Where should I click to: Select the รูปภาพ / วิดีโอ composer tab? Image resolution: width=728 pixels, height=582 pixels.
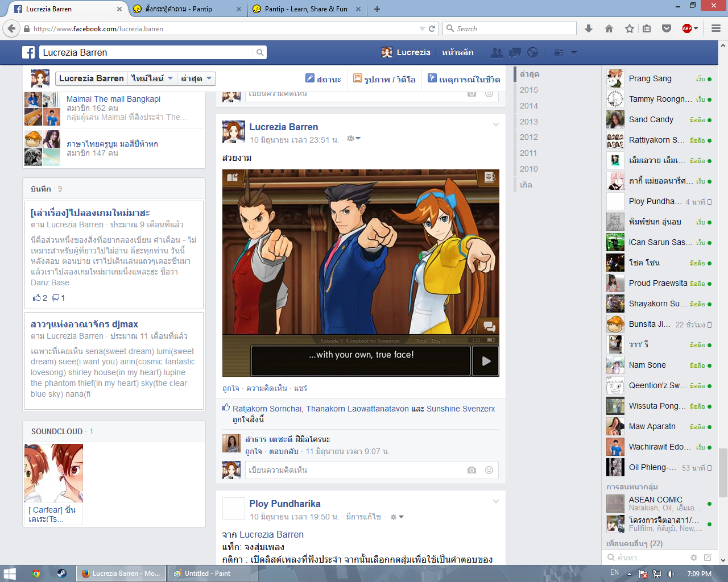point(384,79)
